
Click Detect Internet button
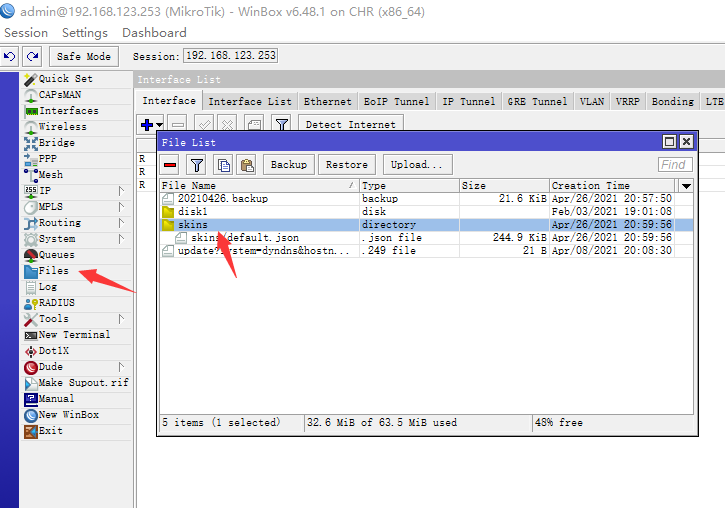350,124
